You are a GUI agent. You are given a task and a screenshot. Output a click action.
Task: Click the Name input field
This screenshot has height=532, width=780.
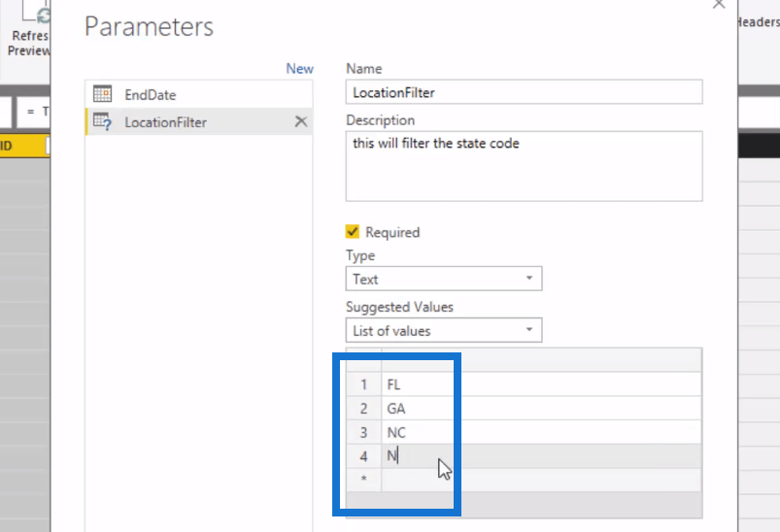524,92
